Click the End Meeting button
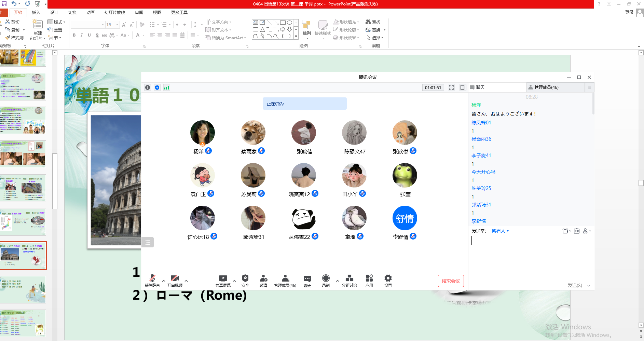Screen dimensions: 644x341 (x=451, y=281)
